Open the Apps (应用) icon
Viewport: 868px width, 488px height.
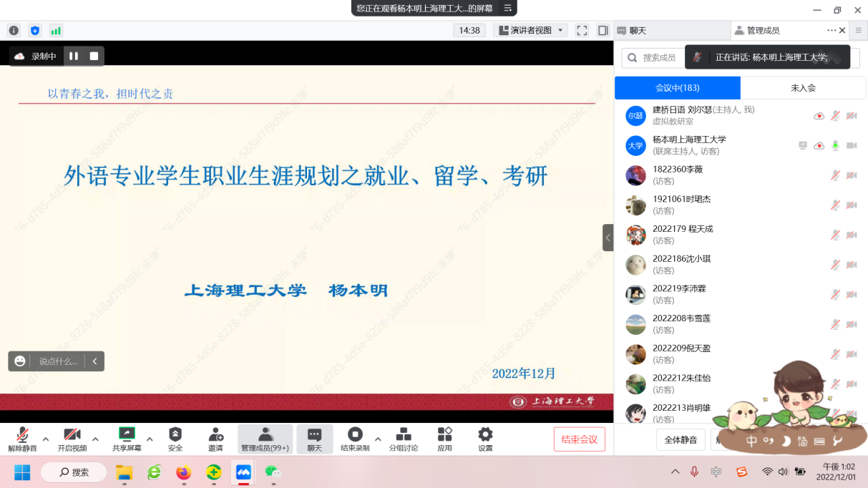pyautogui.click(x=444, y=438)
